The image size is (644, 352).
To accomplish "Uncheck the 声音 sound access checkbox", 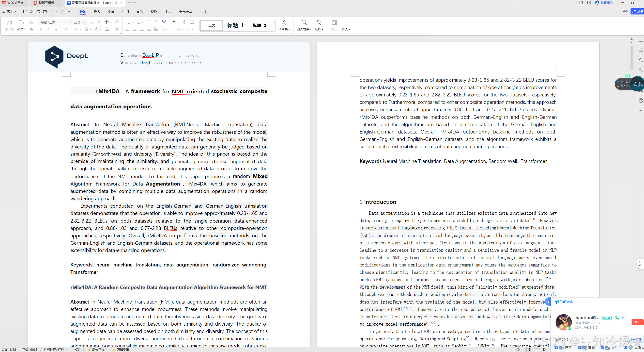I will pyautogui.click(x=556, y=348).
